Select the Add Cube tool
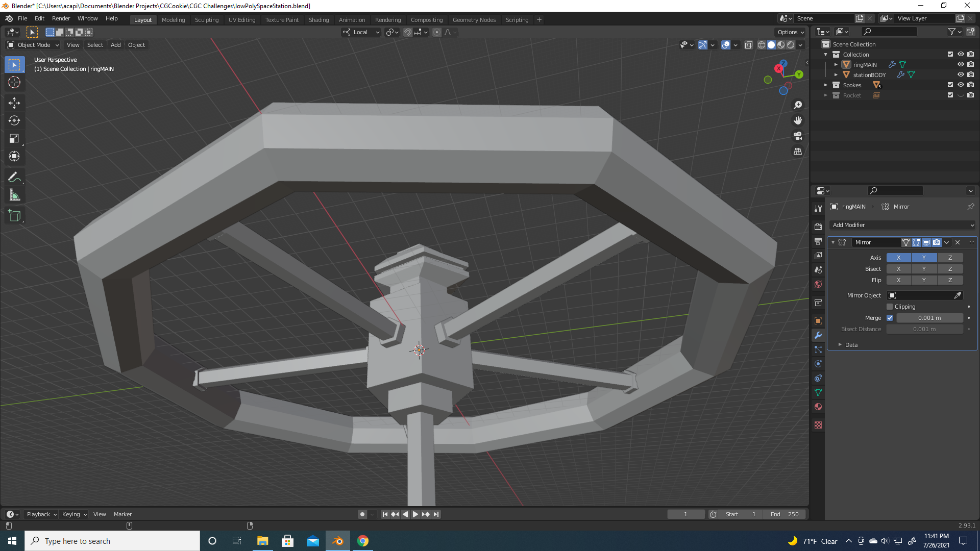Image resolution: width=980 pixels, height=551 pixels. pyautogui.click(x=14, y=216)
